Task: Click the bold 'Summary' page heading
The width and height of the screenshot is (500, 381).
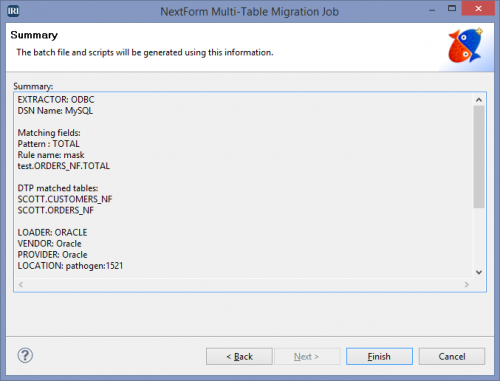Action: tap(34, 35)
